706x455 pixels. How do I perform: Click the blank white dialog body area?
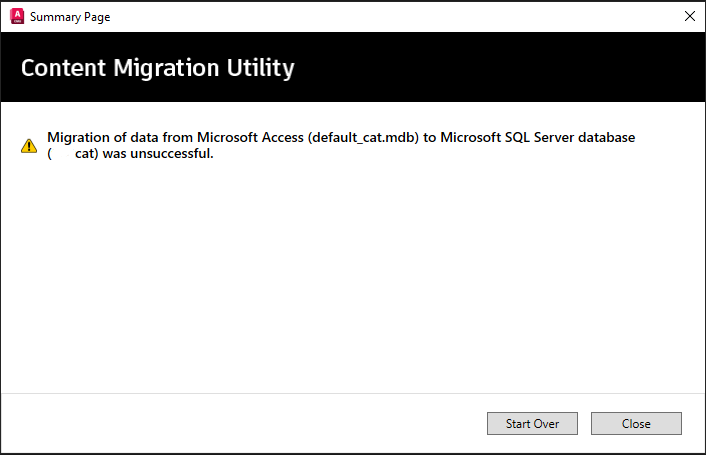[350, 280]
